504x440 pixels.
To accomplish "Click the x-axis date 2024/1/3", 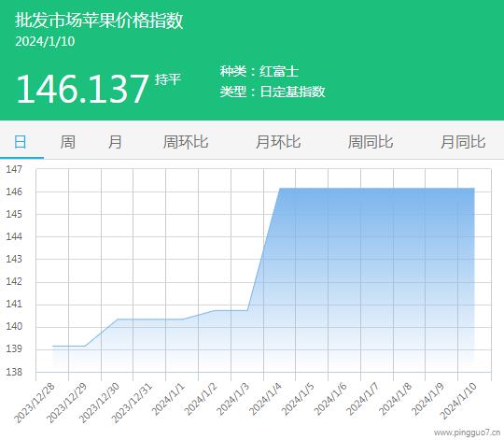I will 233,400.
